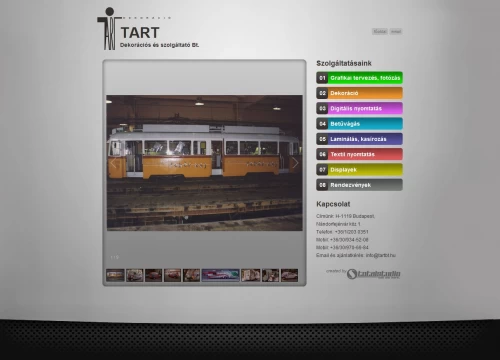Open the 01 Grafikai tervezés, fotózás service
Viewport: 500px width, 360px height.
tap(359, 78)
